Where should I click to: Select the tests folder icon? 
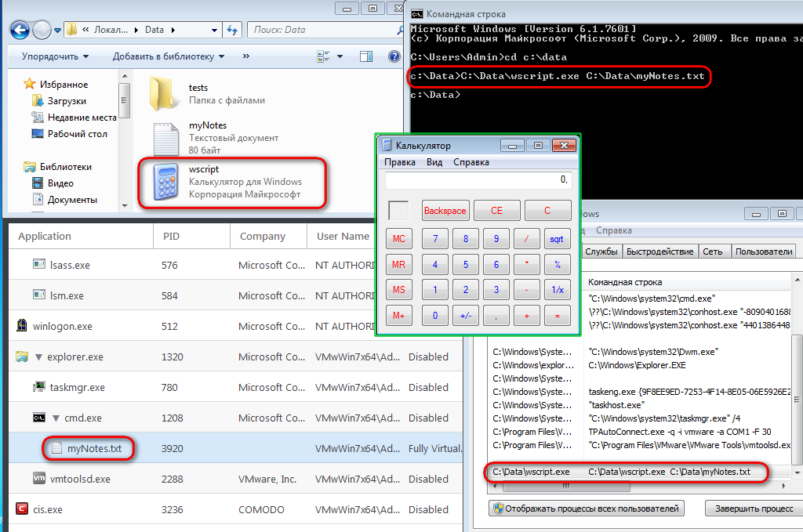click(x=165, y=93)
